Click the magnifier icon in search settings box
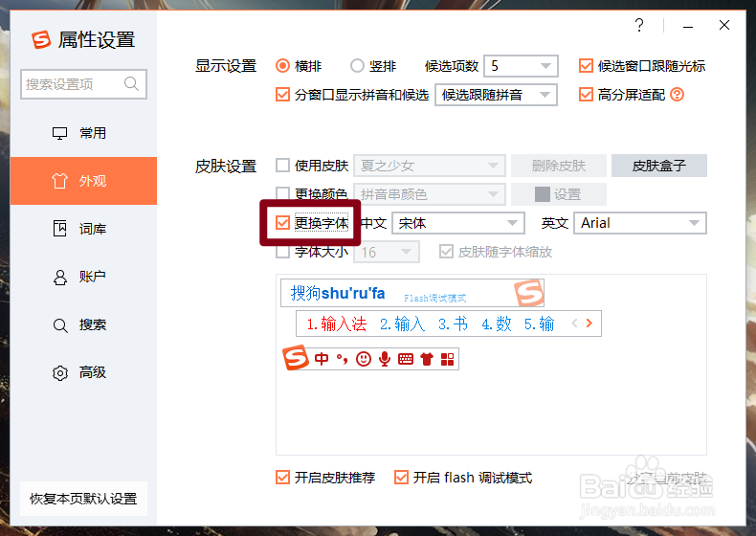 pyautogui.click(x=131, y=84)
